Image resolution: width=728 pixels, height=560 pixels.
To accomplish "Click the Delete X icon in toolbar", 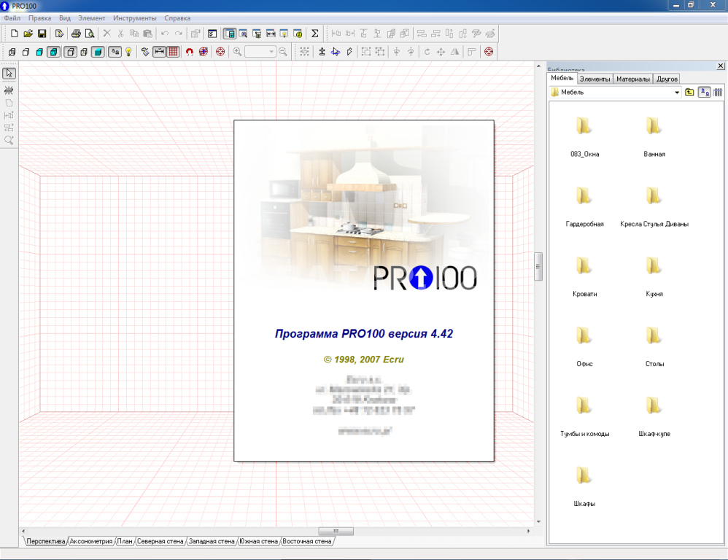I will [x=107, y=34].
